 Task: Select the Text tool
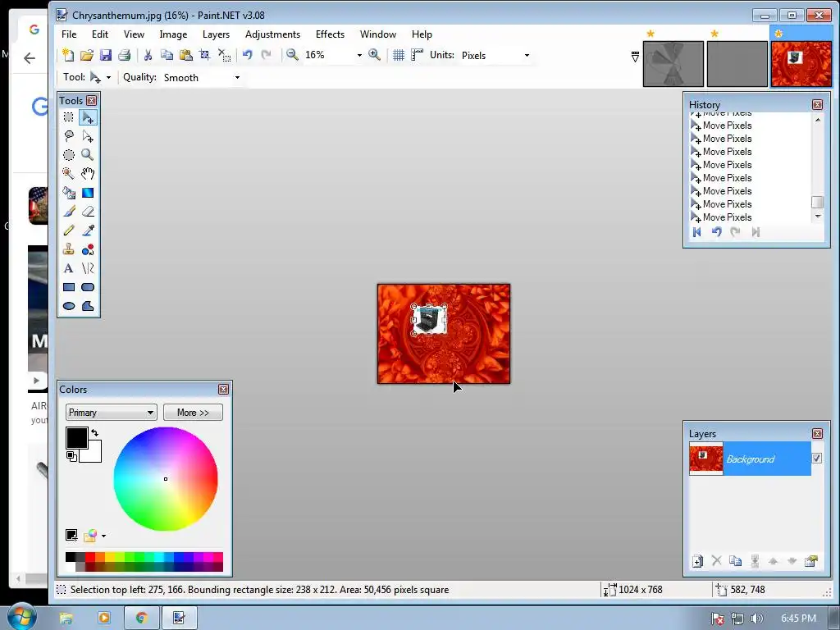(x=69, y=268)
